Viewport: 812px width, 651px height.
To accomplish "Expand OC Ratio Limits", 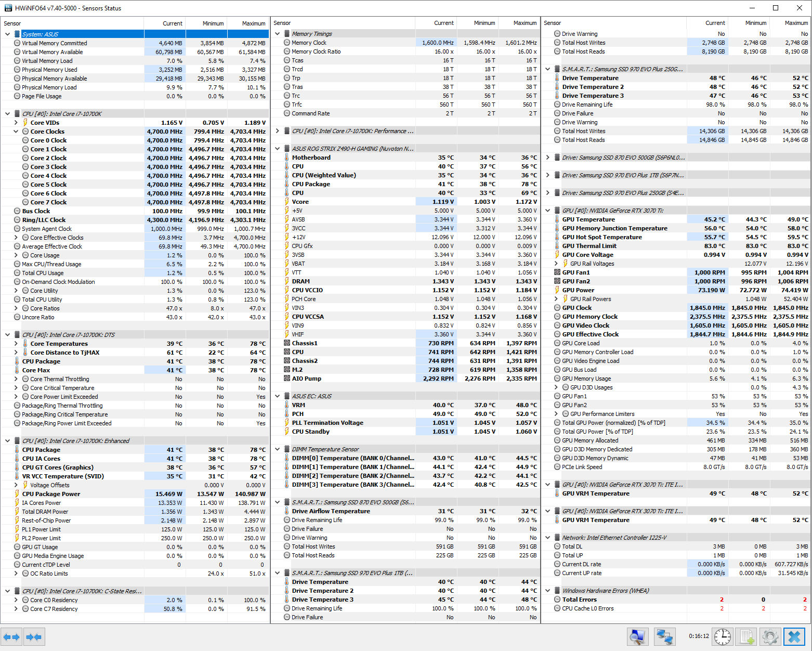I will [x=16, y=574].
